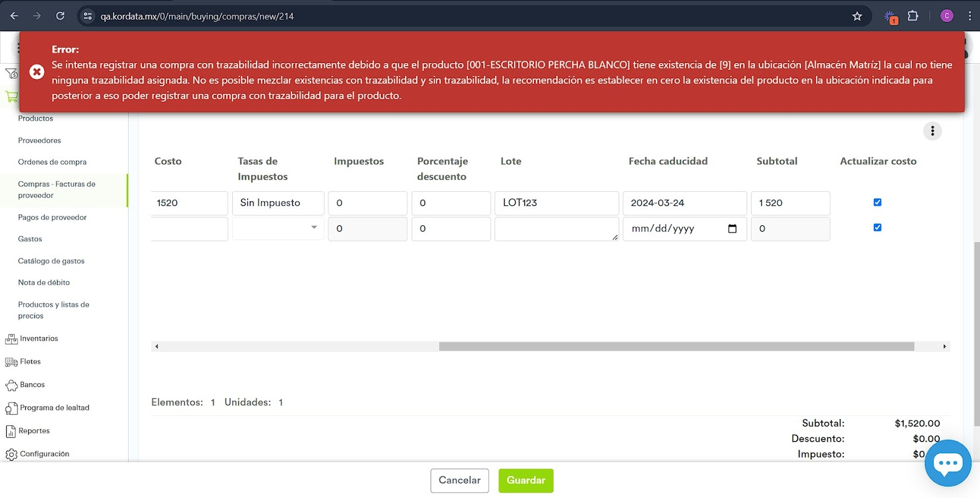Image resolution: width=980 pixels, height=498 pixels.
Task: Open Ordenes de compra menu item
Action: point(52,162)
